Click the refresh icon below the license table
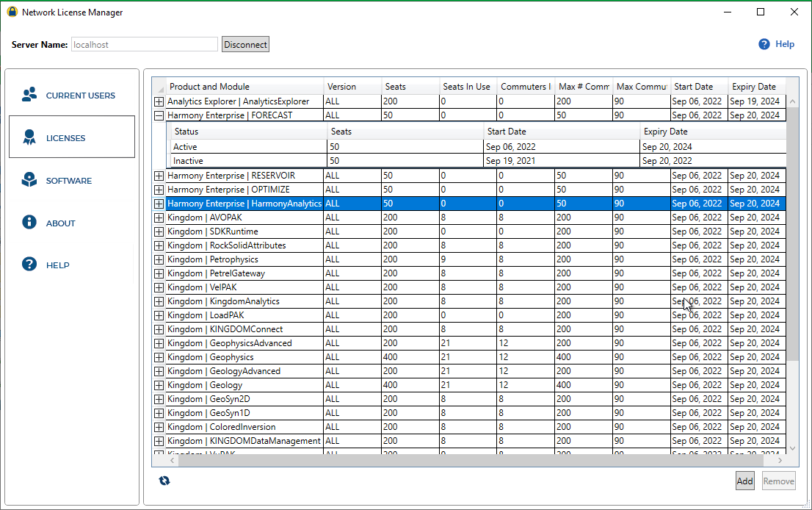The width and height of the screenshot is (812, 510). click(x=164, y=481)
